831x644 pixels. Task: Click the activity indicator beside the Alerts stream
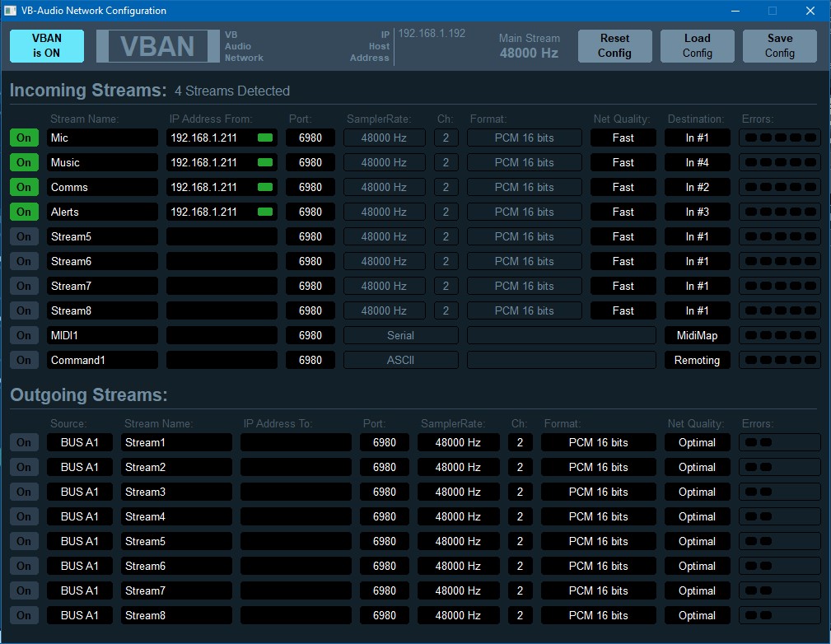pyautogui.click(x=264, y=212)
